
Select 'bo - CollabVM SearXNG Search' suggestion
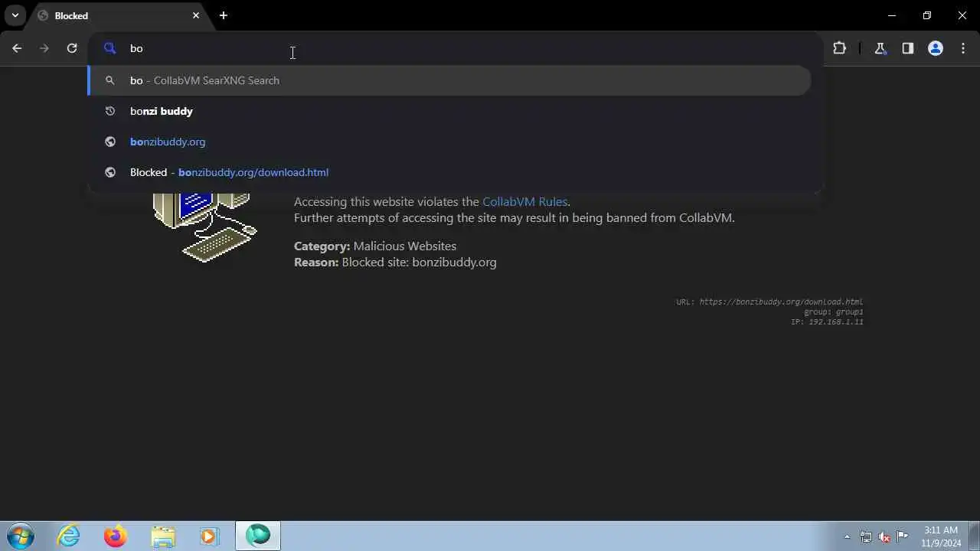pyautogui.click(x=449, y=80)
